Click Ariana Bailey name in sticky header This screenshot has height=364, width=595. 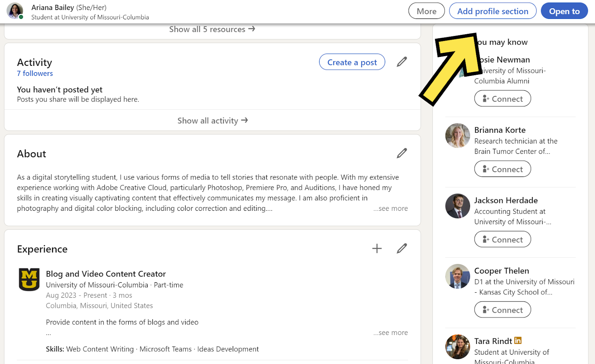53,7
